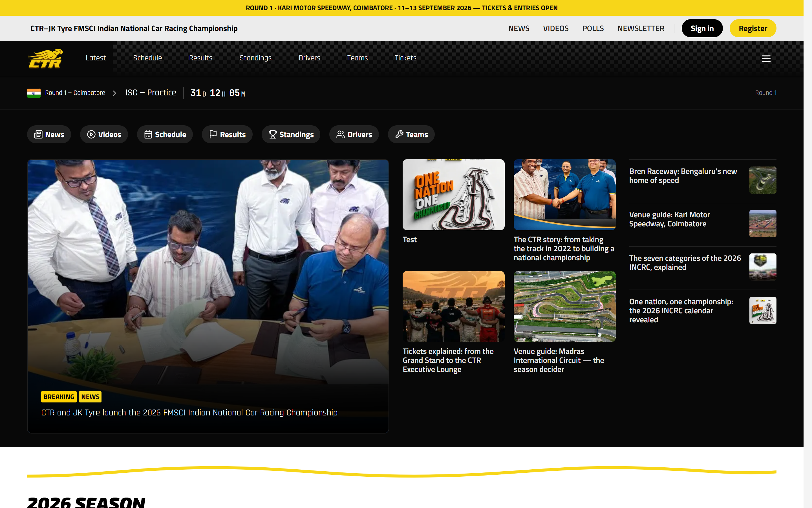Screen dimensions: 812x508
Task: Click the site title championship text
Action: point(134,29)
